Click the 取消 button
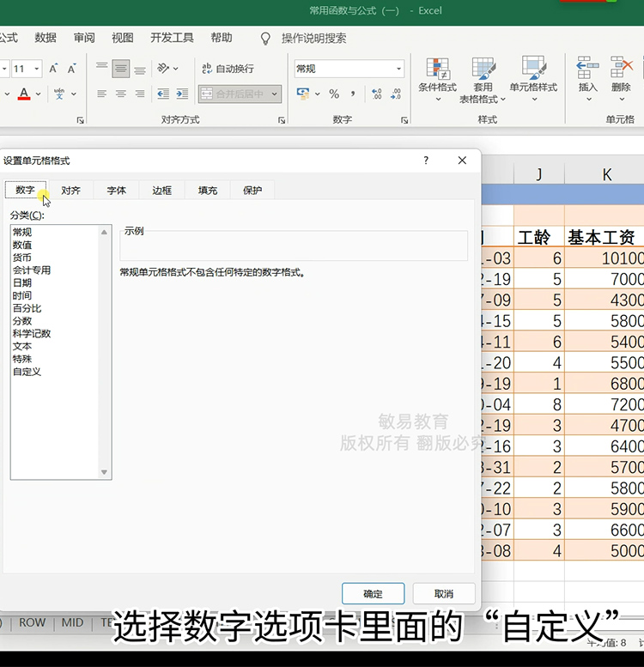 click(x=443, y=593)
